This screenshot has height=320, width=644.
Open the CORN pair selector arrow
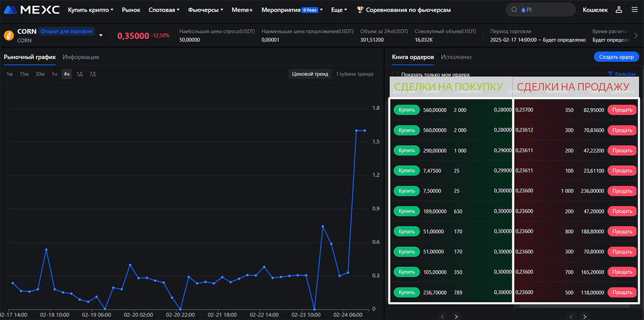coord(101,35)
